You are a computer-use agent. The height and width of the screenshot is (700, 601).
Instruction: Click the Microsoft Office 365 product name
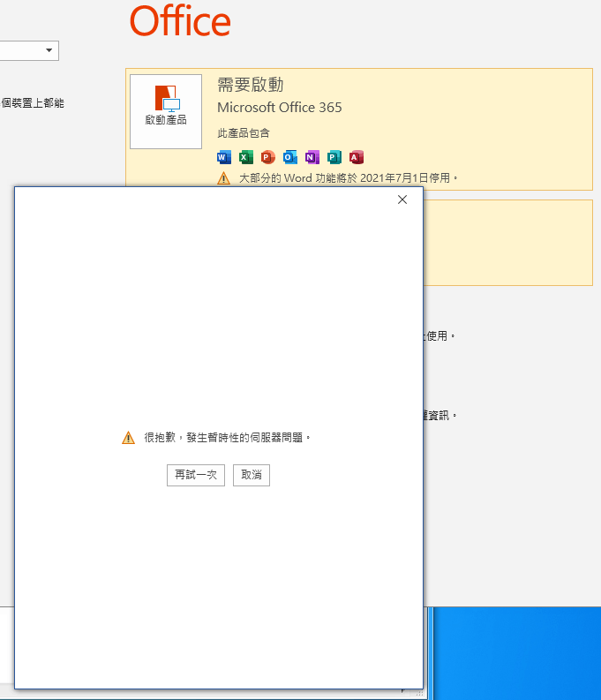pyautogui.click(x=280, y=108)
